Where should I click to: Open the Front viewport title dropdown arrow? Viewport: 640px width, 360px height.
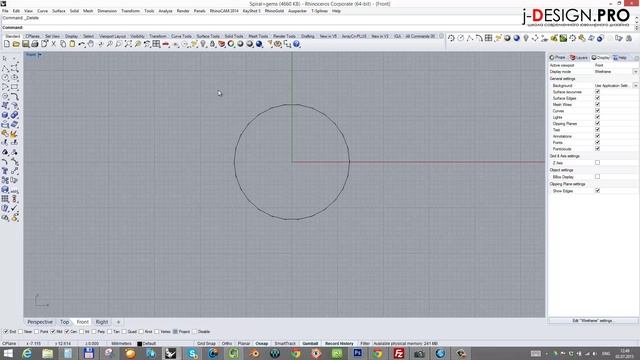coord(40,55)
